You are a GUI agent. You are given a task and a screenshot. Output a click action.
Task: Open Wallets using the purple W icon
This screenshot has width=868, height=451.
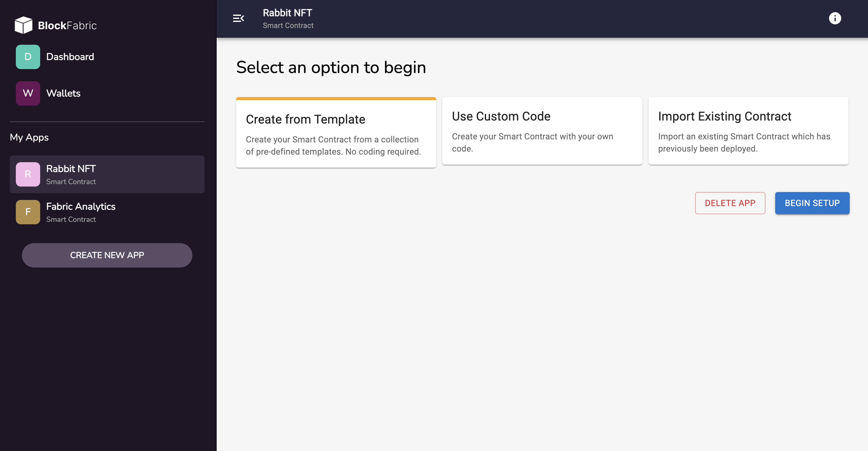click(x=28, y=93)
